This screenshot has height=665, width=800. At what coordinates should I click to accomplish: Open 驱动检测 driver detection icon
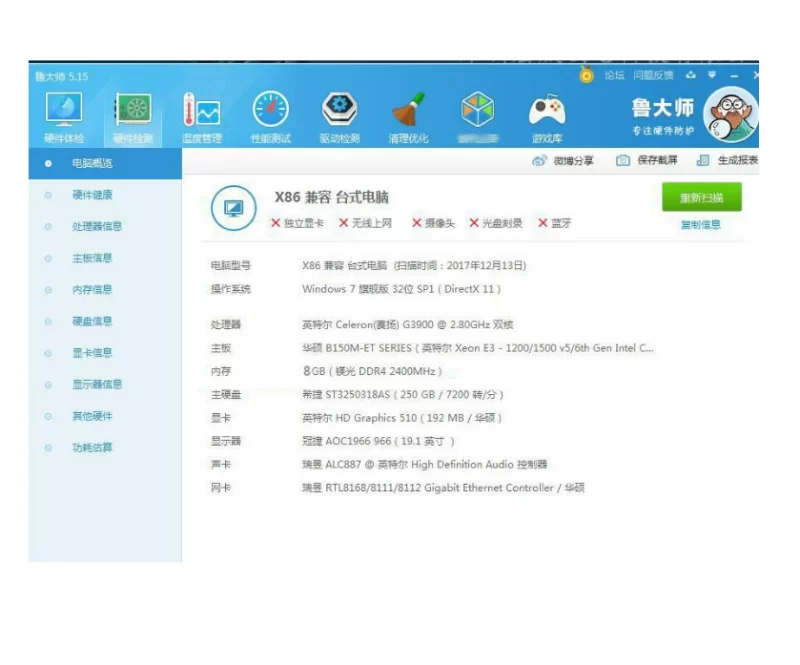click(x=339, y=112)
